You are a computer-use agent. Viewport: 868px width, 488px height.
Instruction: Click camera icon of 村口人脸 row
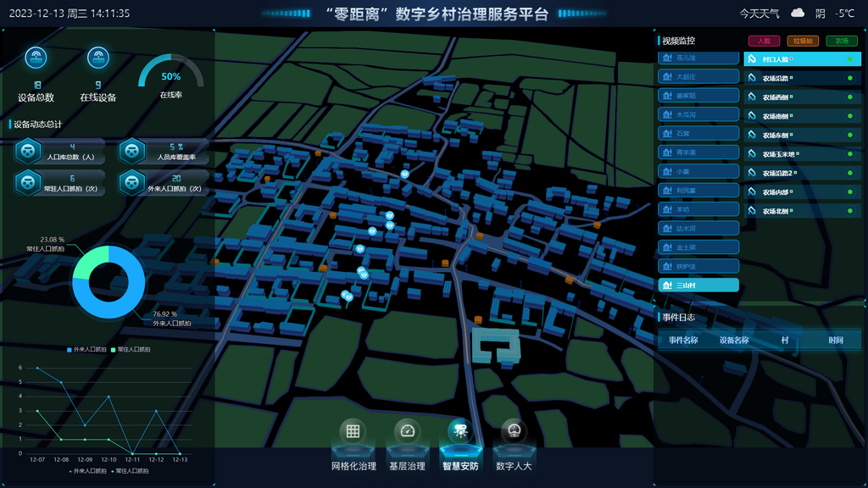tap(753, 58)
